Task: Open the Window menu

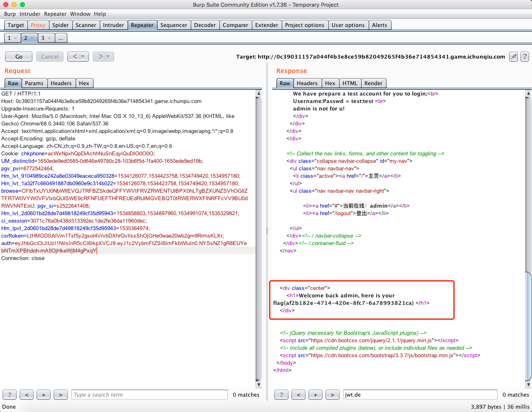Action: 80,14
